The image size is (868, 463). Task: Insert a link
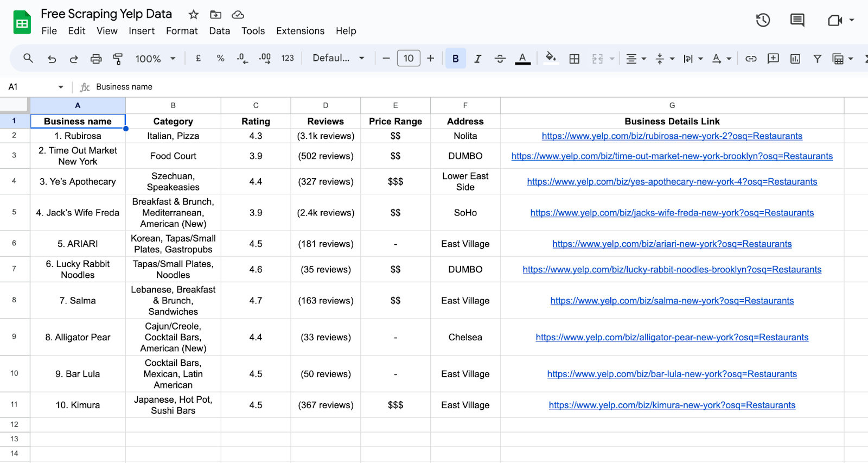coord(751,59)
